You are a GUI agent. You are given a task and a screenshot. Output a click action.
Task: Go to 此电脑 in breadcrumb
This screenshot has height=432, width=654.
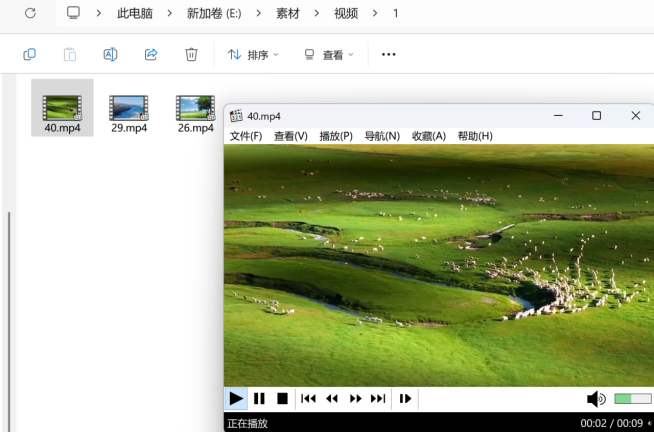[135, 13]
